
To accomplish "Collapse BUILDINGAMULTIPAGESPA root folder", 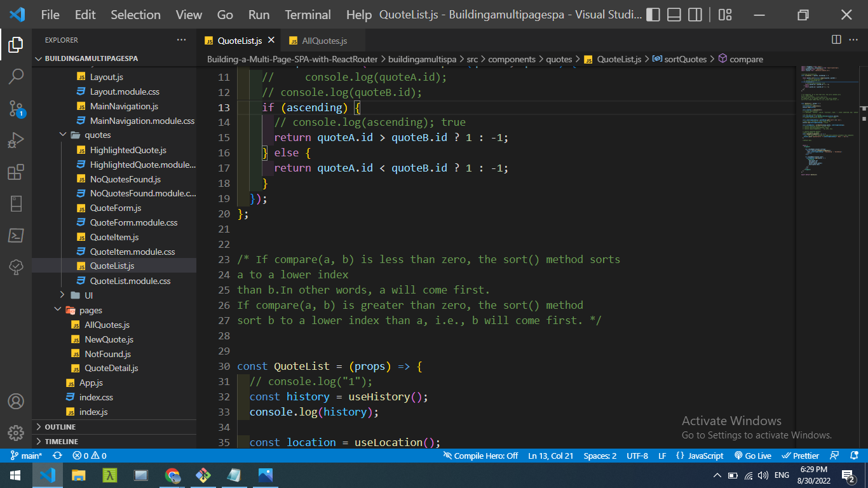I will [92, 58].
